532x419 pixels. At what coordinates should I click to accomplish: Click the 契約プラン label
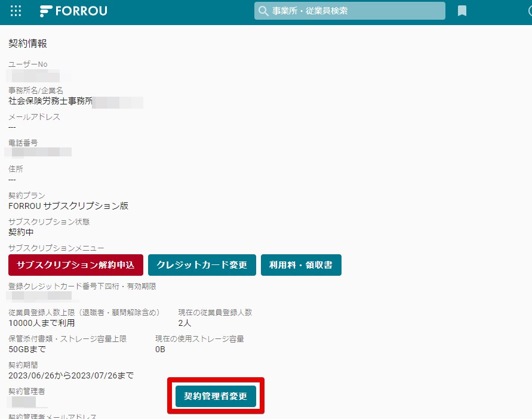(x=26, y=195)
